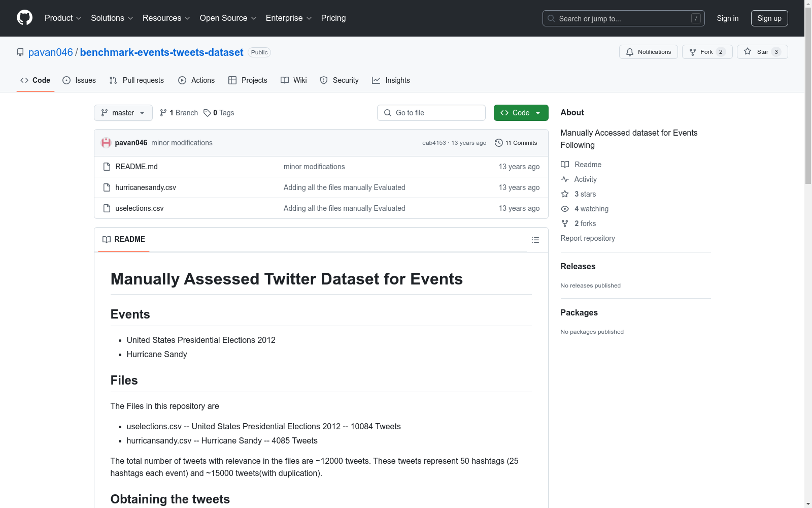Expand the Open Source dropdown
Viewport: 812px width, 508px height.
click(x=228, y=18)
